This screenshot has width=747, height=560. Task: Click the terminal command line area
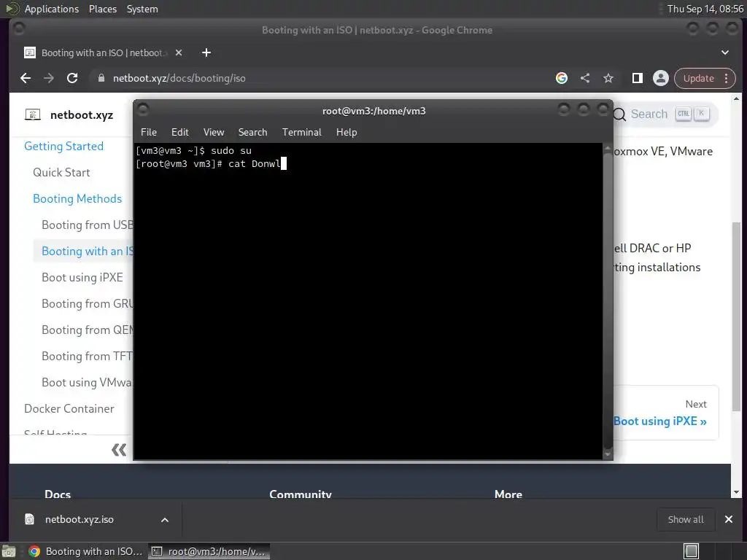(x=211, y=164)
